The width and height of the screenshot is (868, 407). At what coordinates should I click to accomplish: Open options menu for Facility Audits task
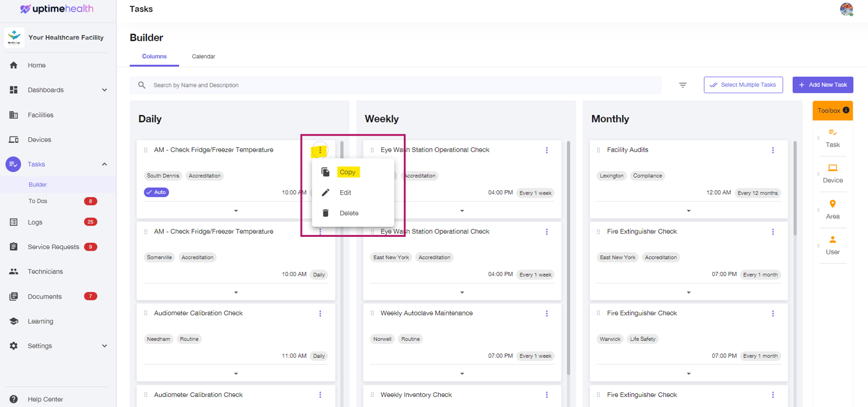click(x=773, y=150)
